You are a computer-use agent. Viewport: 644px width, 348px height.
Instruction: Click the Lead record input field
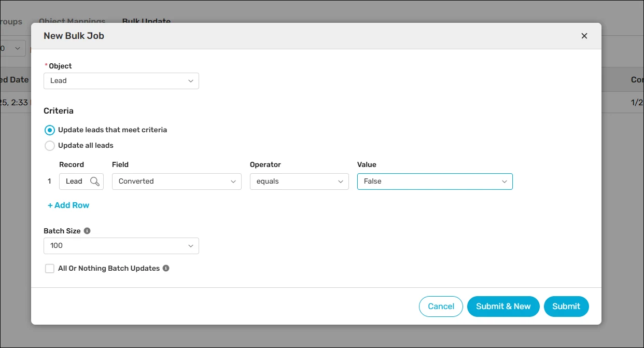(x=81, y=182)
